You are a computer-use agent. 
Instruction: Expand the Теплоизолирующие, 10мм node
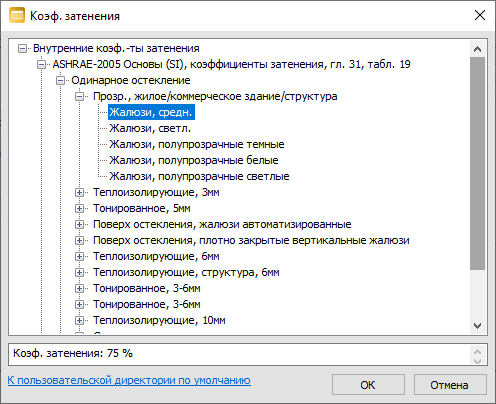pos(79,320)
